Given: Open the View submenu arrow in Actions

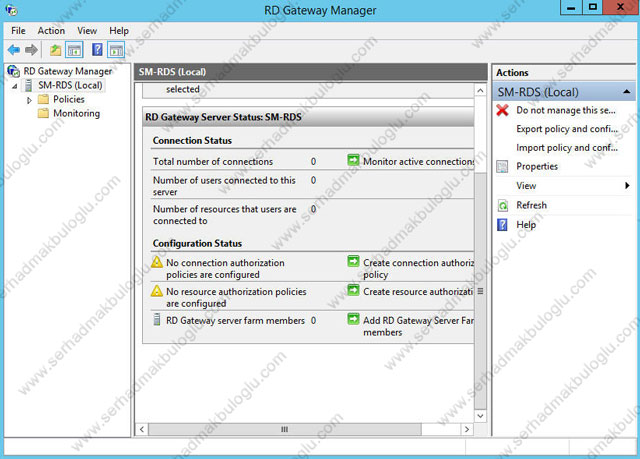Looking at the screenshot, I should (x=627, y=186).
